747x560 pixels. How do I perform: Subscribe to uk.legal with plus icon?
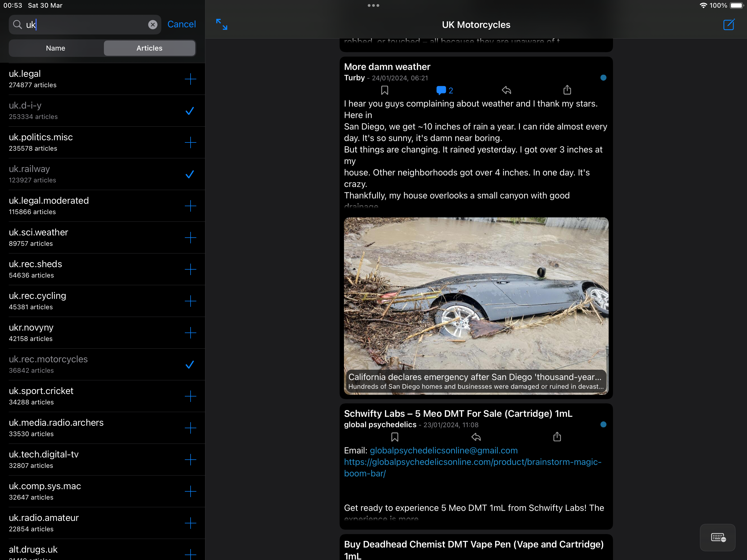click(191, 79)
